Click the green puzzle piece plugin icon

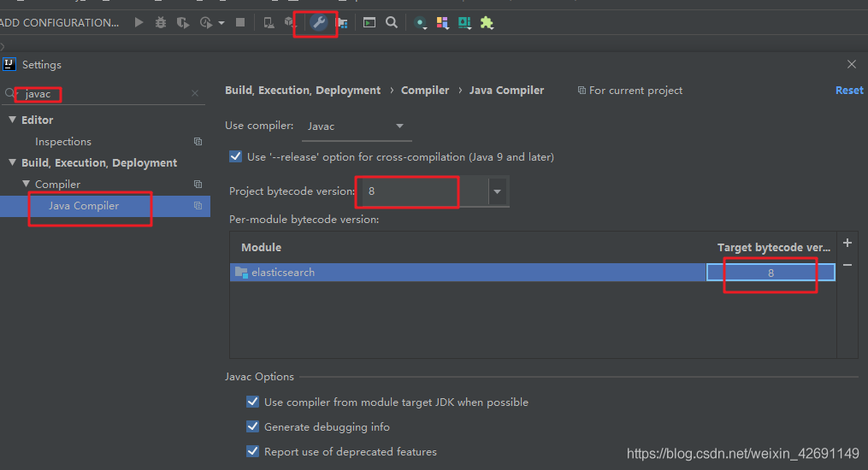(x=487, y=23)
